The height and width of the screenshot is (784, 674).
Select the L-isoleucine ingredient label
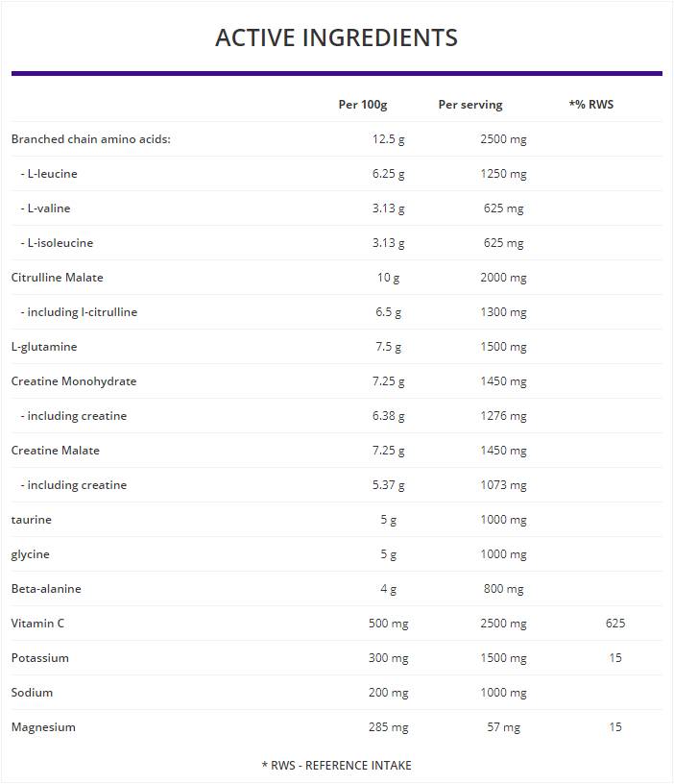(60, 243)
